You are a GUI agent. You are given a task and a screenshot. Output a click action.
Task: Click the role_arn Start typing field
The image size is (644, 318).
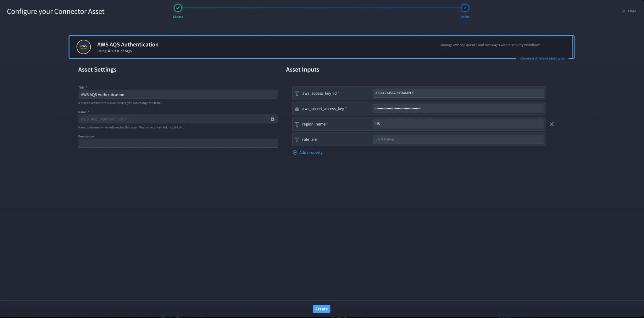[x=458, y=139]
